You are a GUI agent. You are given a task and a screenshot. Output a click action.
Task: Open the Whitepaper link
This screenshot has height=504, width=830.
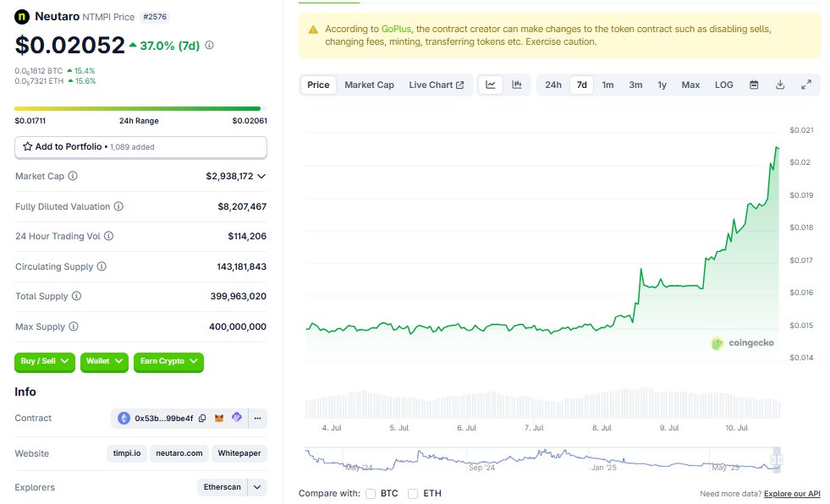[x=239, y=453]
